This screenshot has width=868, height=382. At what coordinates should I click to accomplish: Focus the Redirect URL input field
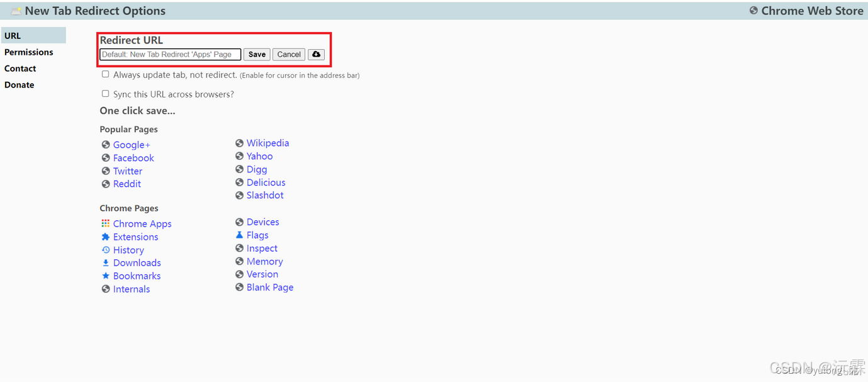(x=171, y=54)
